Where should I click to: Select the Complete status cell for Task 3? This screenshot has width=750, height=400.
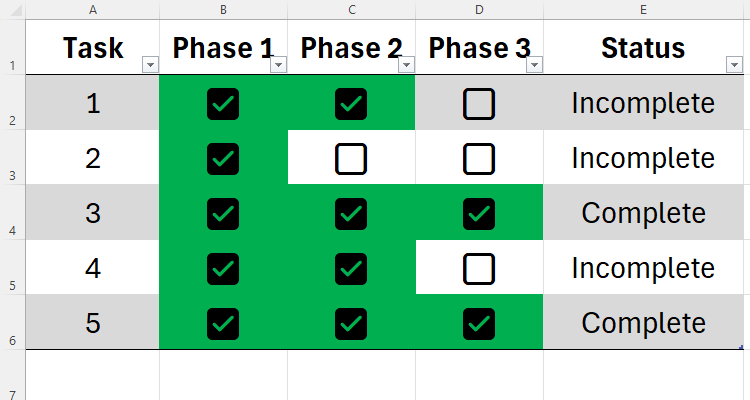coord(643,213)
